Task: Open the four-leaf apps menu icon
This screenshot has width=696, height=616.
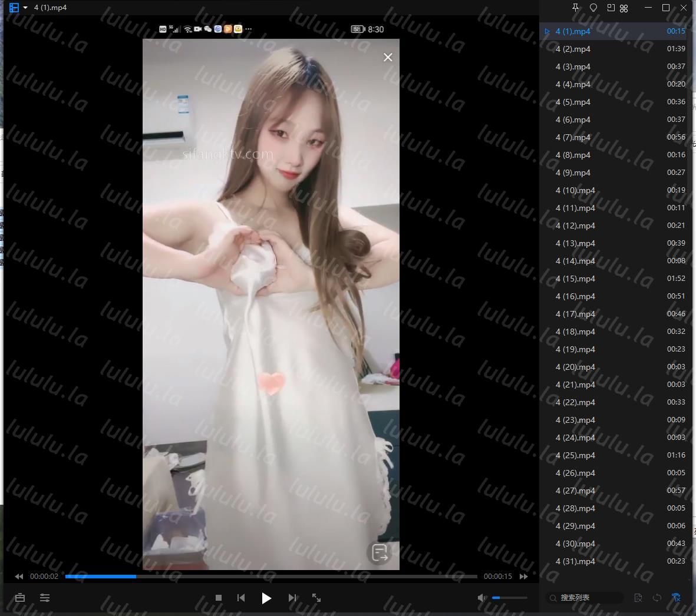Action: pyautogui.click(x=624, y=8)
